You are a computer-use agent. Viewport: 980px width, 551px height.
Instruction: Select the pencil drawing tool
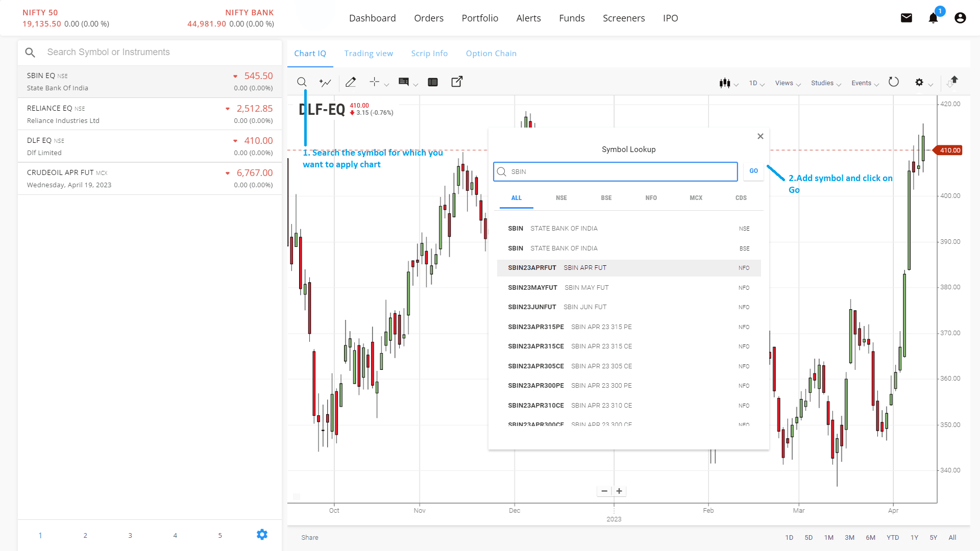(351, 82)
